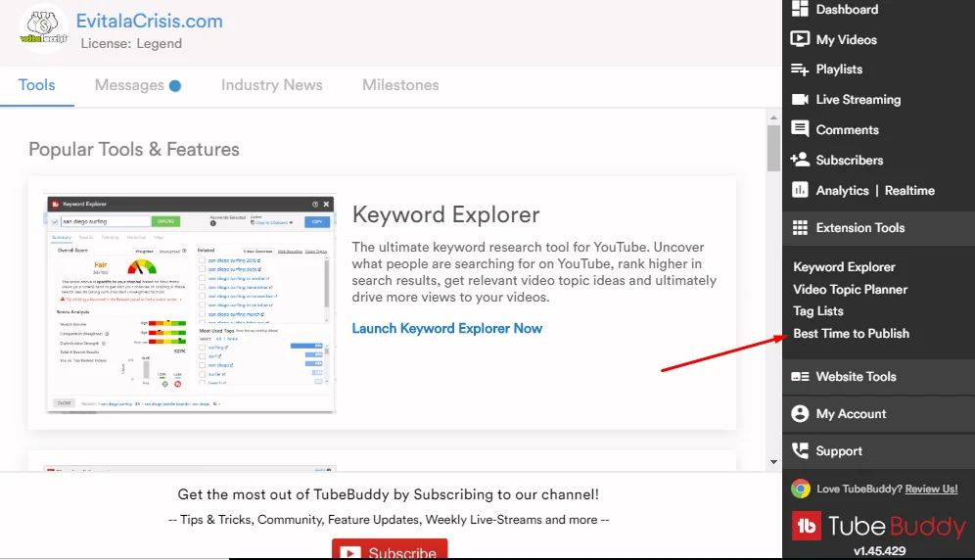Collapse the Extension Tools section
This screenshot has height=560, width=975.
(x=879, y=228)
